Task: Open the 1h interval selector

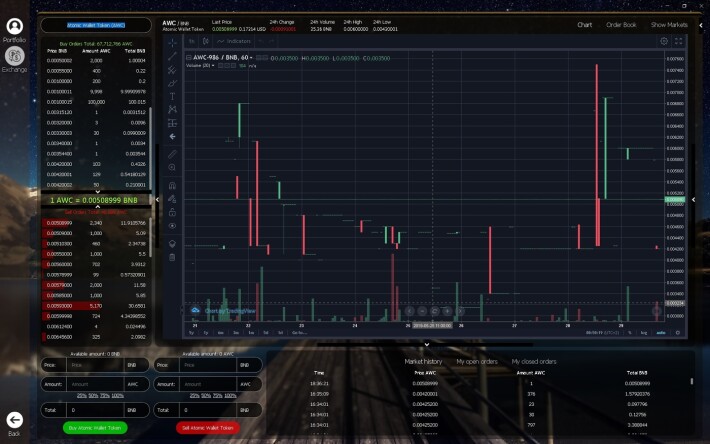Action: pos(192,41)
